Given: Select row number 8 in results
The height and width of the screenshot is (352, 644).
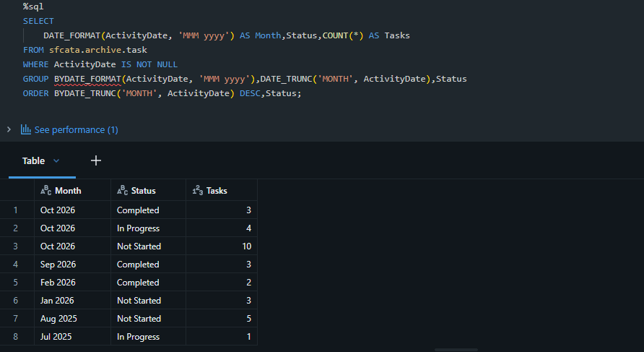Looking at the screenshot, I should pyautogui.click(x=16, y=336).
